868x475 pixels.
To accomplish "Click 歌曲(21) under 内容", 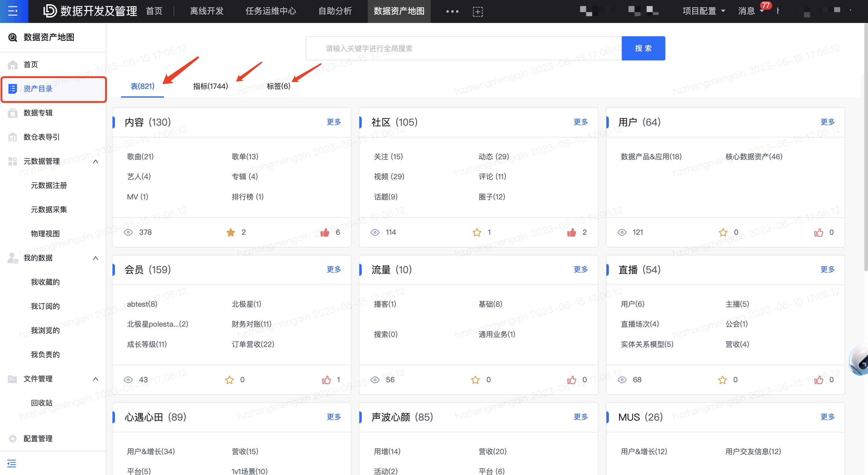I will click(140, 157).
